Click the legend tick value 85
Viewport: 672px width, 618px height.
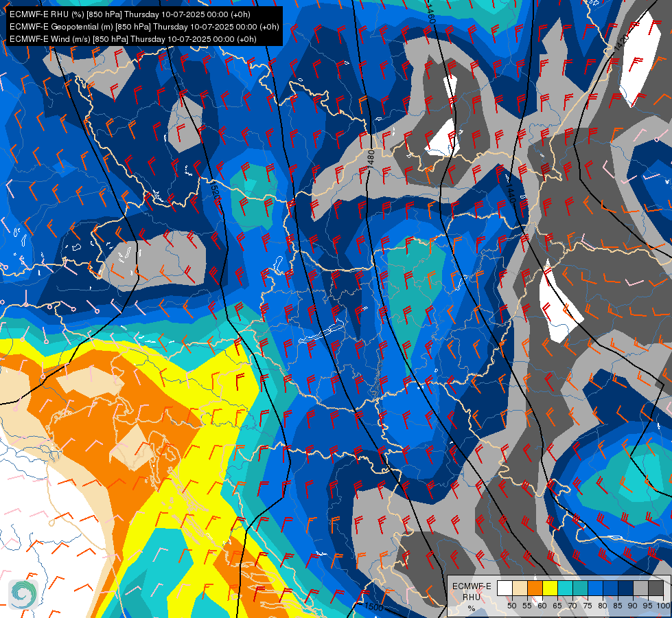(x=618, y=606)
